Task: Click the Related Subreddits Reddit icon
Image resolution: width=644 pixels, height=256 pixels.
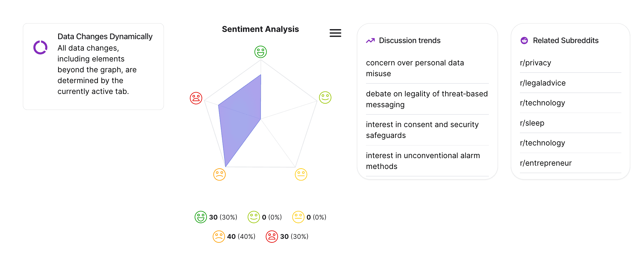Action: (x=524, y=41)
